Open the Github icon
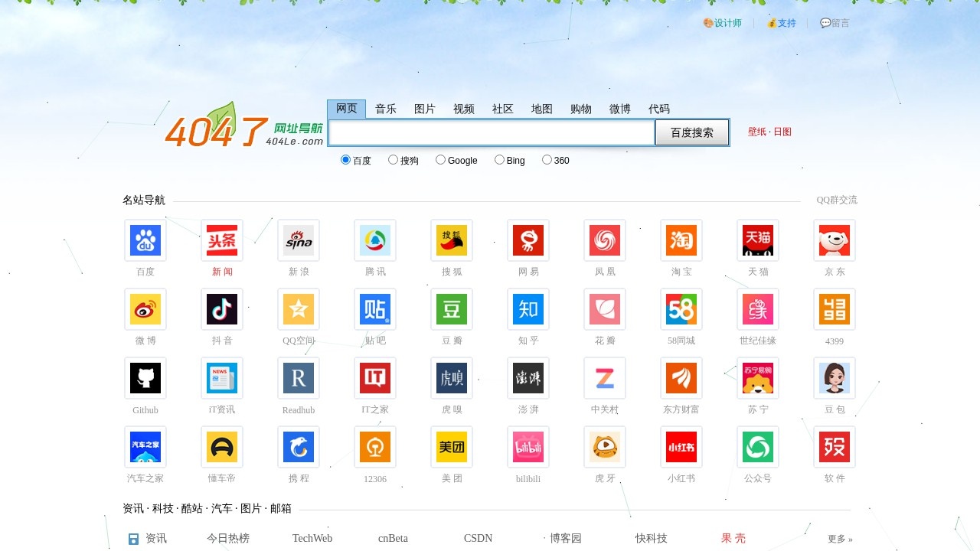The width and height of the screenshot is (980, 551). point(145,378)
